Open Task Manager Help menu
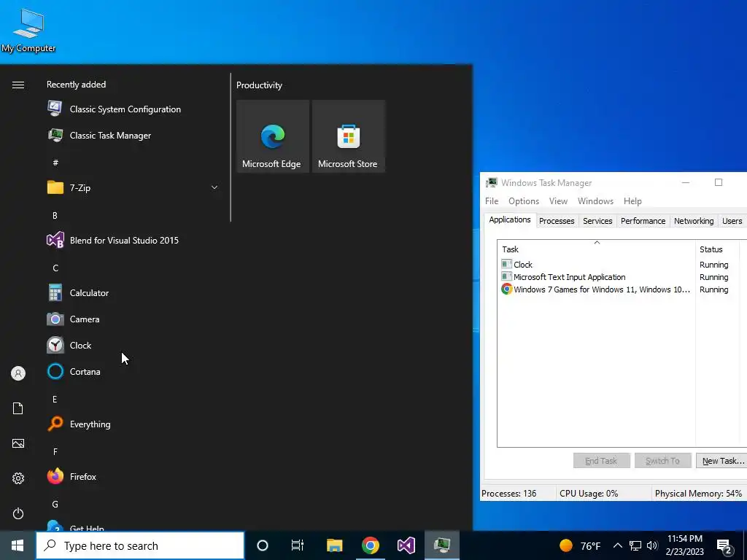Screen dimensions: 747x560 (x=632, y=201)
